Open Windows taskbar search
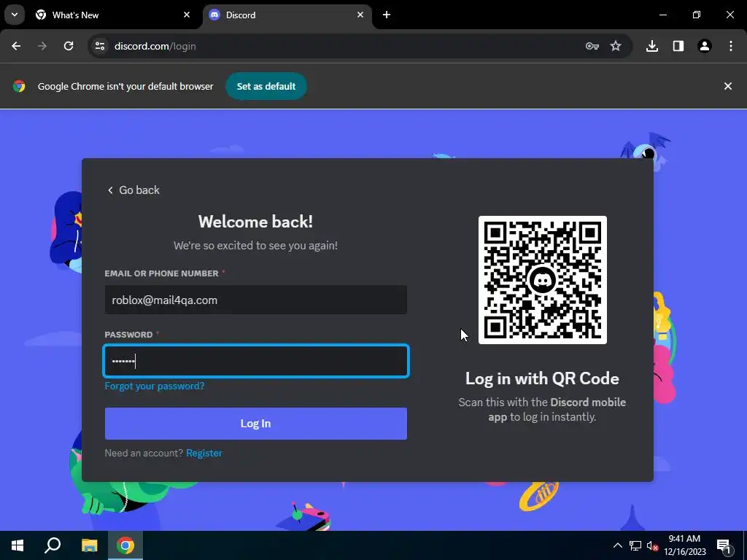The width and height of the screenshot is (747, 560). point(53,545)
